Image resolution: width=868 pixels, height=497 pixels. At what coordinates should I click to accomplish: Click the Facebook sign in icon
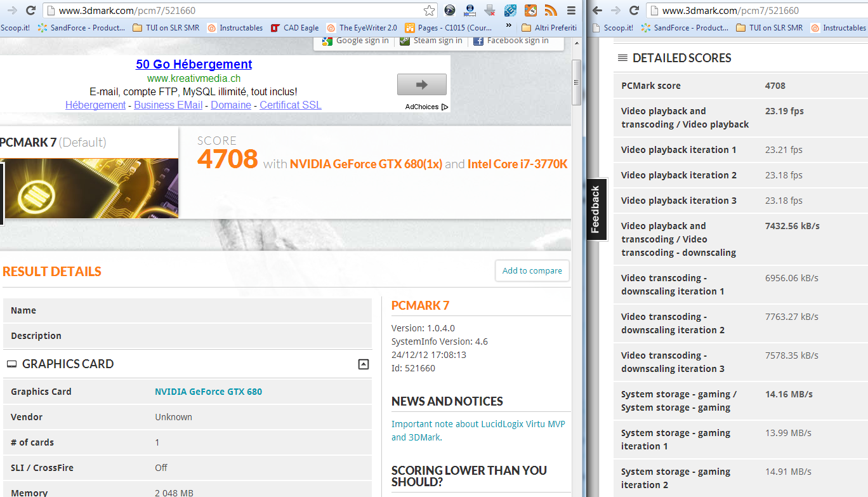point(478,41)
